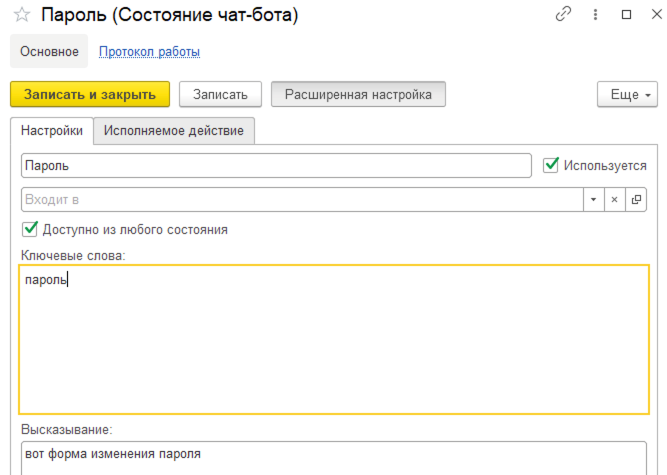Click the Записать и закрыть button
The height and width of the screenshot is (475, 667).
pos(90,94)
